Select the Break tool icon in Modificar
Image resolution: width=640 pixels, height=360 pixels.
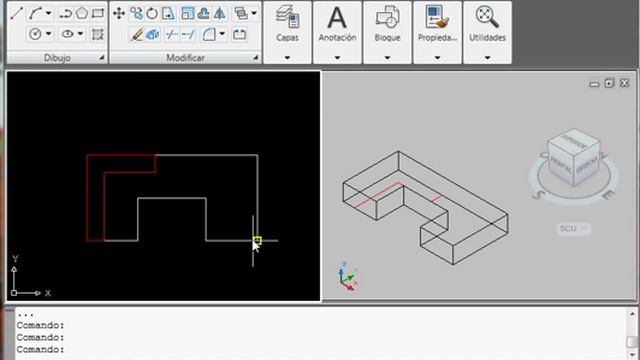(x=240, y=34)
